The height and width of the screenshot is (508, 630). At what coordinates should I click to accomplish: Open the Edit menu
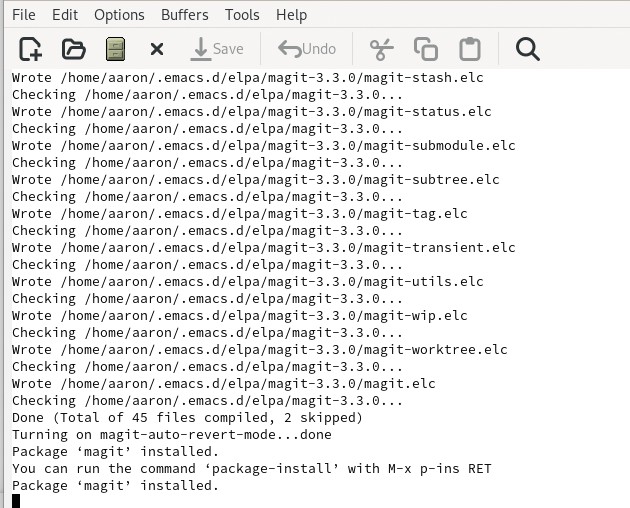[x=65, y=15]
